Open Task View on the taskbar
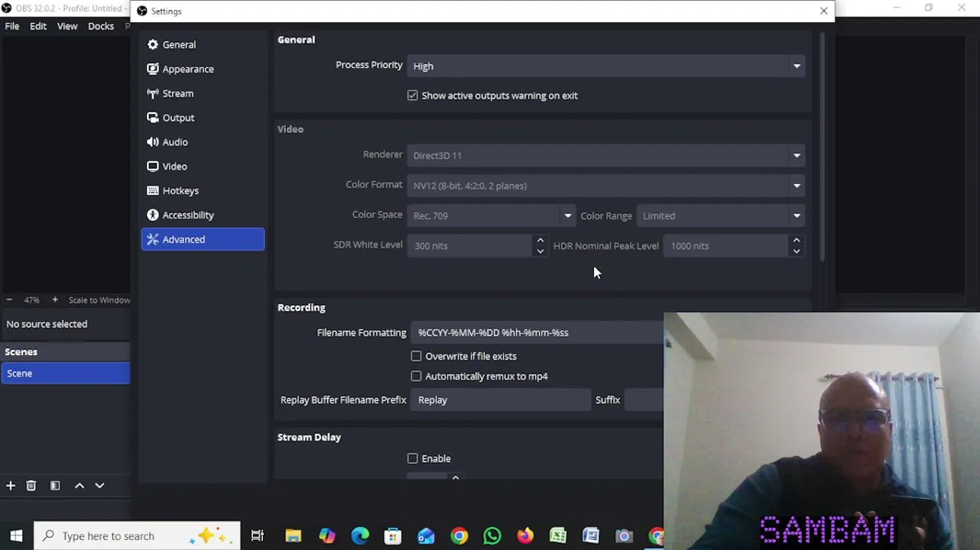 258,535
